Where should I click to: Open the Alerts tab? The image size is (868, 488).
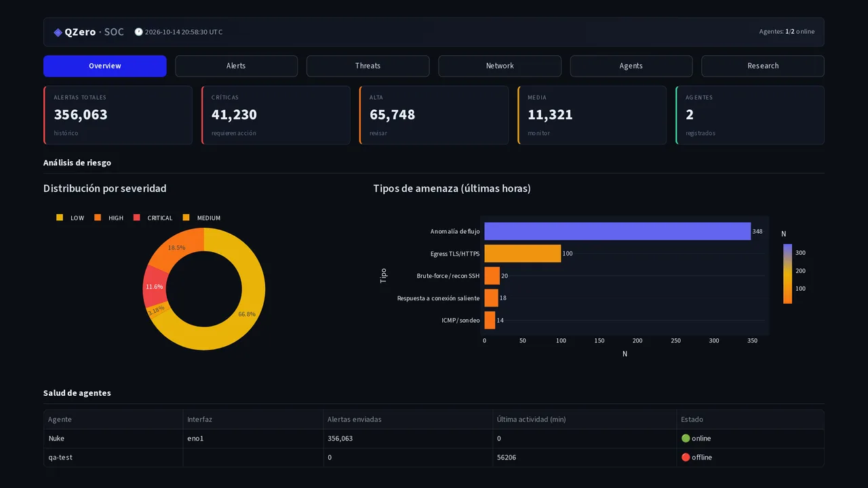point(236,66)
